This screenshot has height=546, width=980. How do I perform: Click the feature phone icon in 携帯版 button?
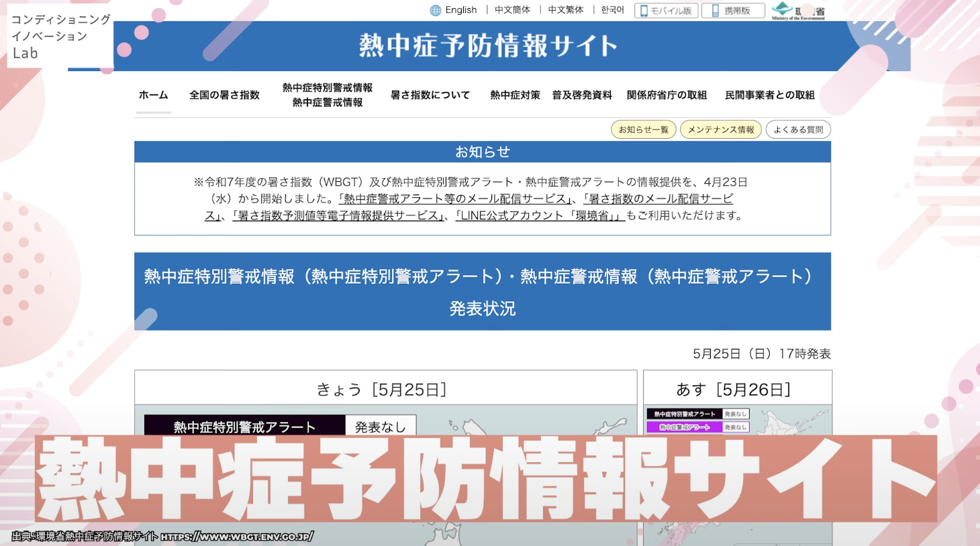point(715,11)
